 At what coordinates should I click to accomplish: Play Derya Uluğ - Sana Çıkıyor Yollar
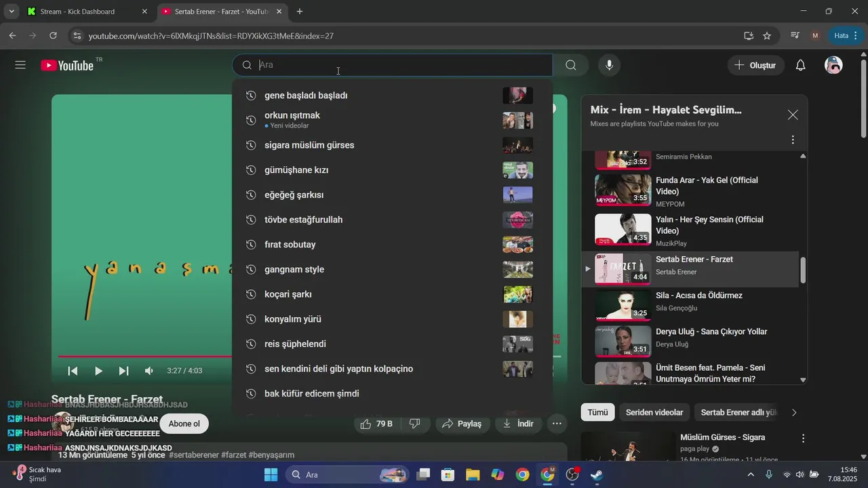[690, 341]
